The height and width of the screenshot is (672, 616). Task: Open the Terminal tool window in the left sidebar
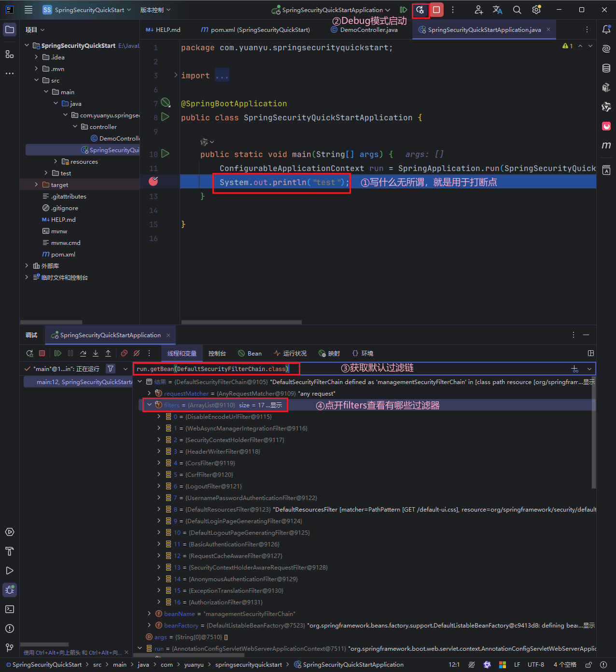[x=10, y=609]
